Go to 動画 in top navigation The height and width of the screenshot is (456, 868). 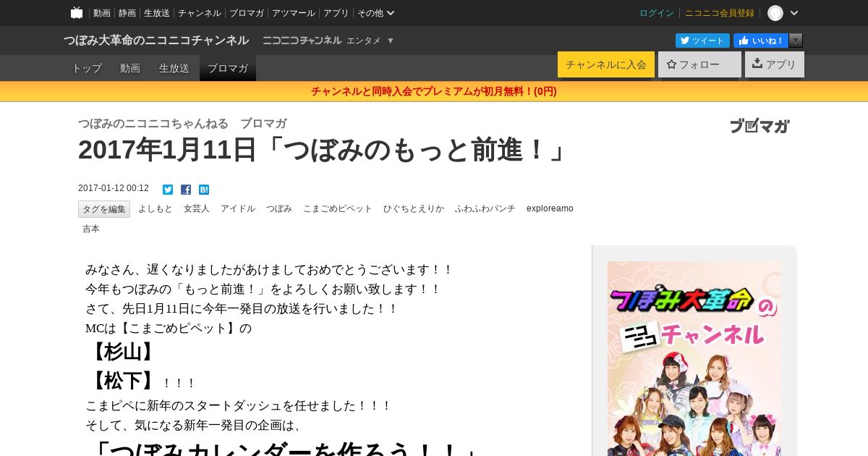tap(102, 13)
